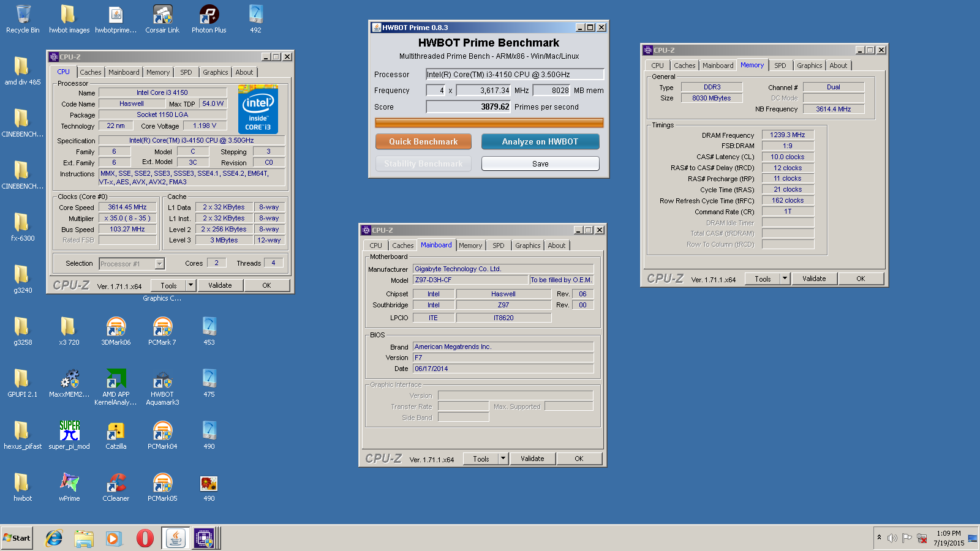Viewport: 980px width, 551px height.
Task: Open the Memory tab in Mainboard window
Action: pyautogui.click(x=470, y=246)
